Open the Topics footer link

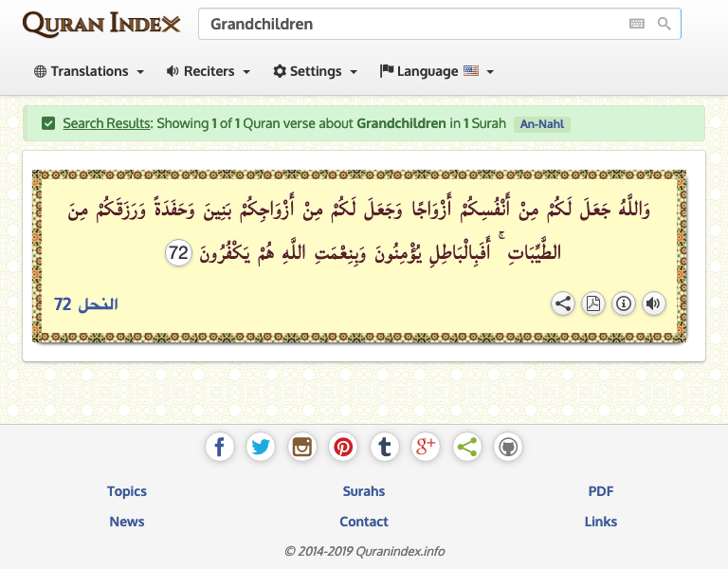point(127,491)
